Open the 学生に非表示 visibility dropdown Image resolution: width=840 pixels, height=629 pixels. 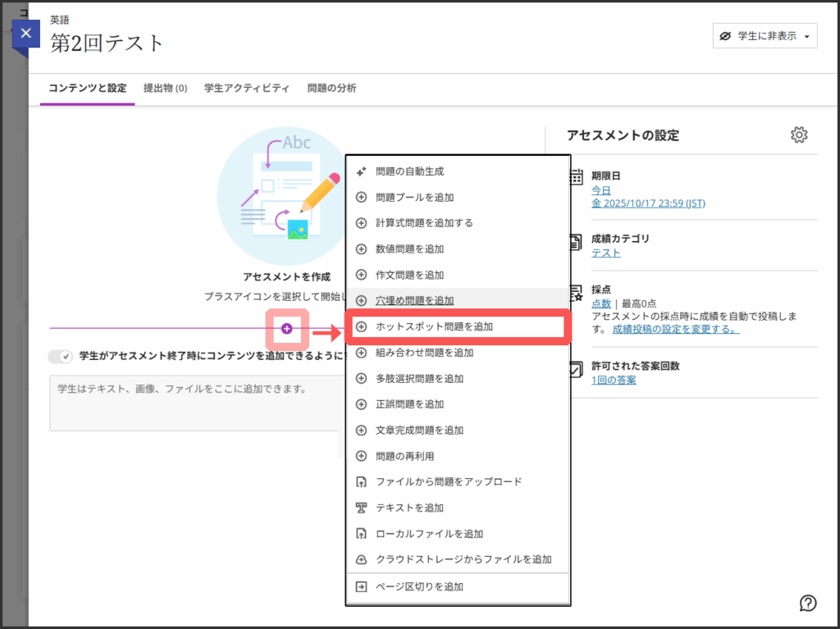(765, 36)
